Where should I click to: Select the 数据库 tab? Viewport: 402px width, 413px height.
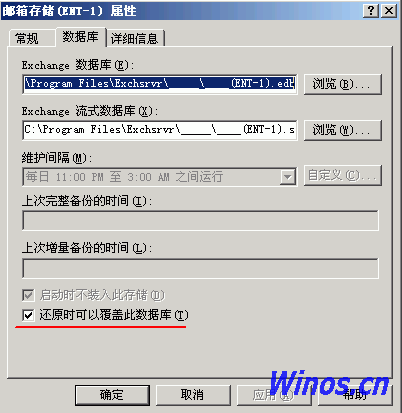(81, 37)
